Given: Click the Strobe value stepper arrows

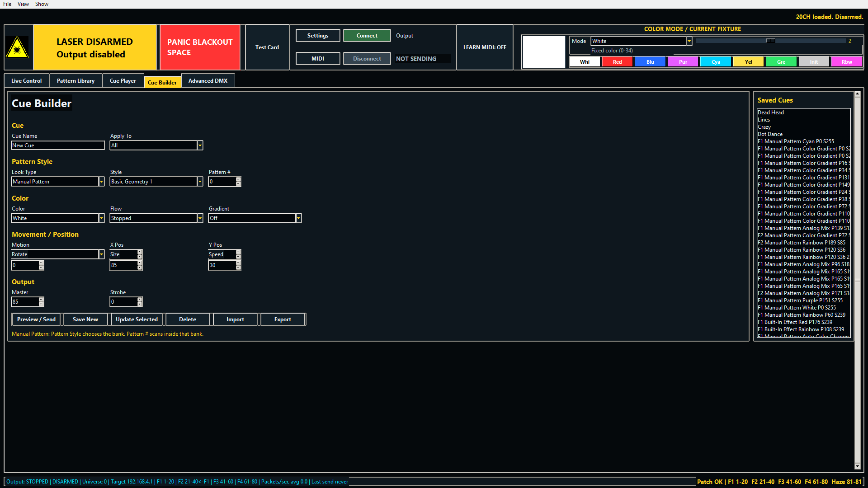Looking at the screenshot, I should (140, 302).
